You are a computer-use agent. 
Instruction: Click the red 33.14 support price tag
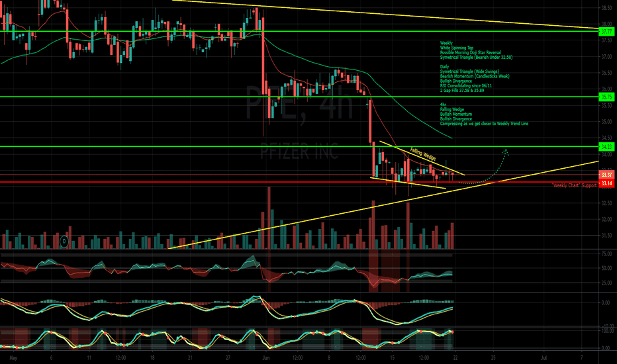click(606, 183)
